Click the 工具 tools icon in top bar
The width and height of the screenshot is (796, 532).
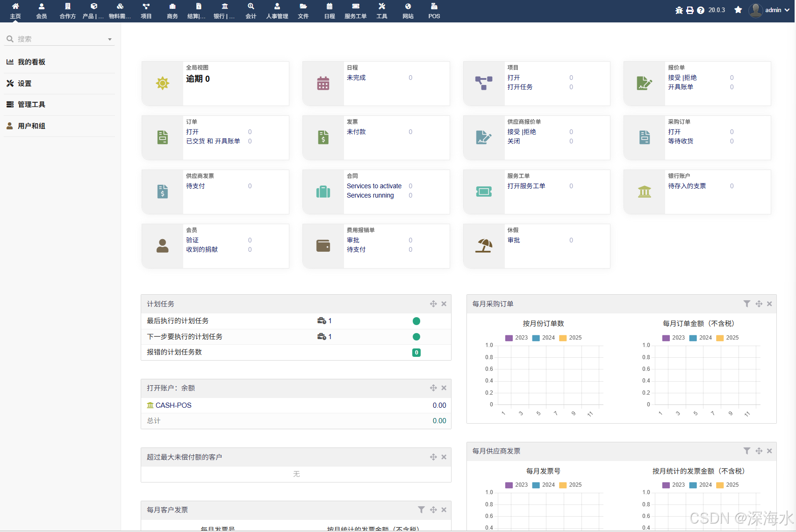point(382,7)
